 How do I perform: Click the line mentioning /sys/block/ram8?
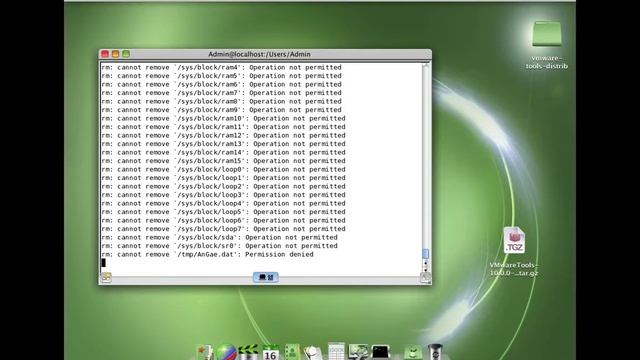[221, 101]
